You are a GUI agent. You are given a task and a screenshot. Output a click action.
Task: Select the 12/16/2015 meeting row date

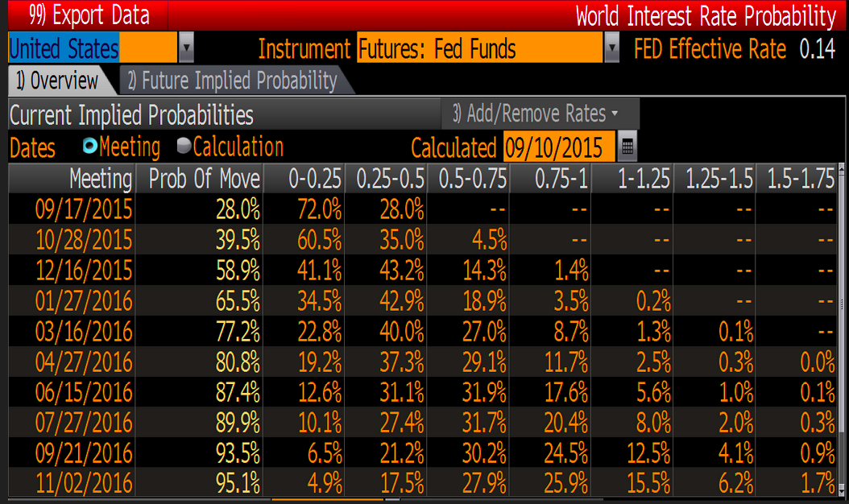tap(84, 271)
